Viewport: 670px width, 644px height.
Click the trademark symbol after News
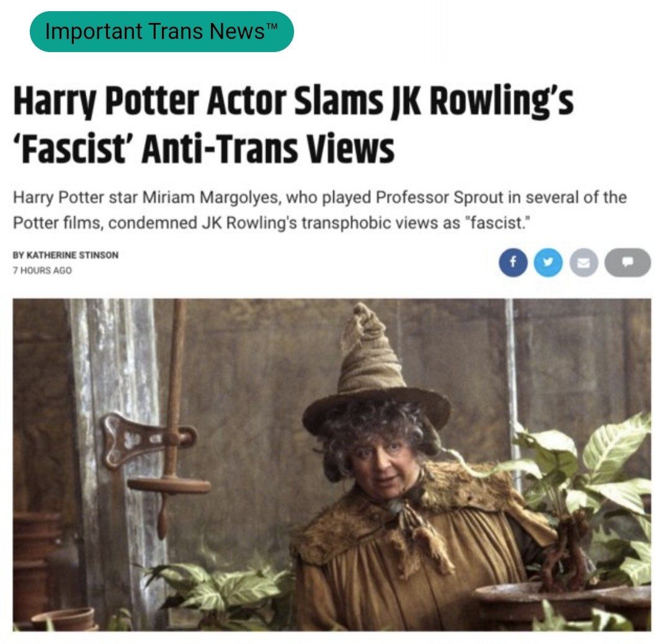[x=272, y=25]
